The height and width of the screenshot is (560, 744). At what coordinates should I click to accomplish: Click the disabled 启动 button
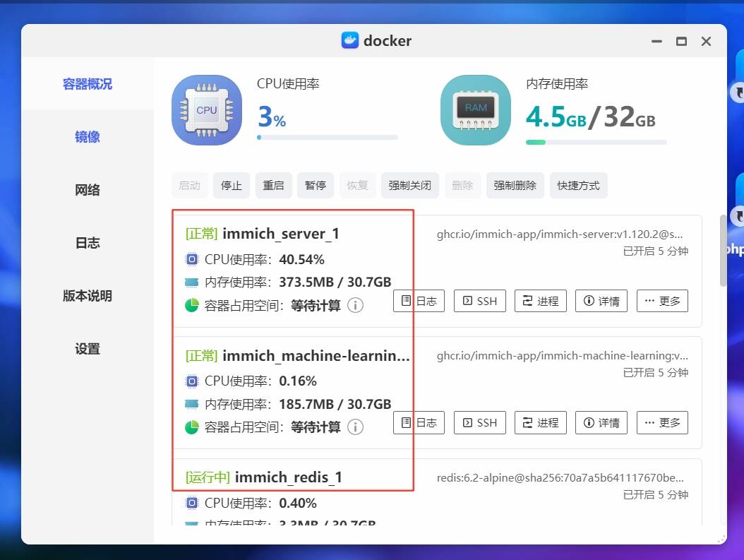click(189, 185)
